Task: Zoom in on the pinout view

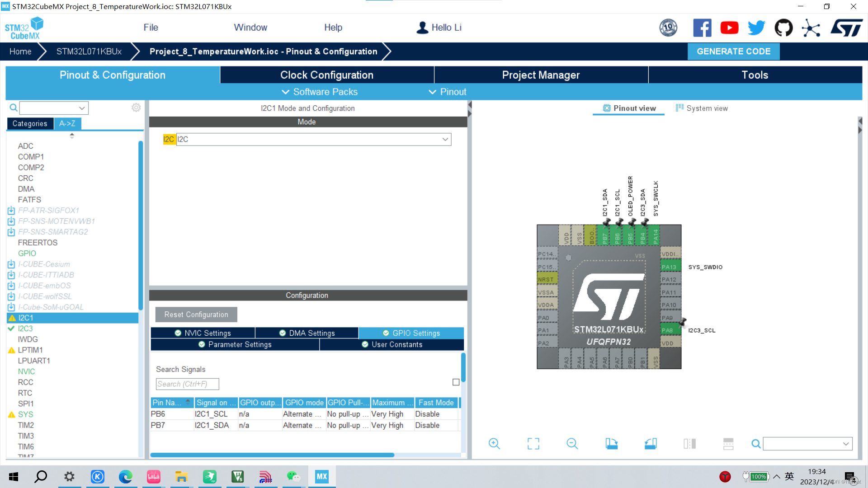Action: tap(494, 444)
